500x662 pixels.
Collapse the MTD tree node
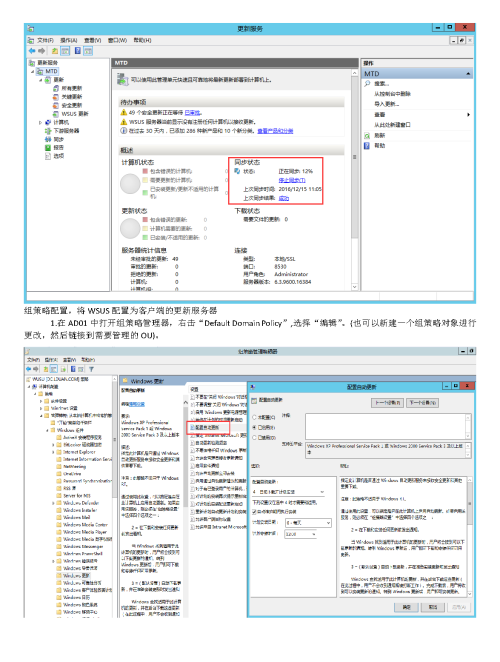point(33,71)
